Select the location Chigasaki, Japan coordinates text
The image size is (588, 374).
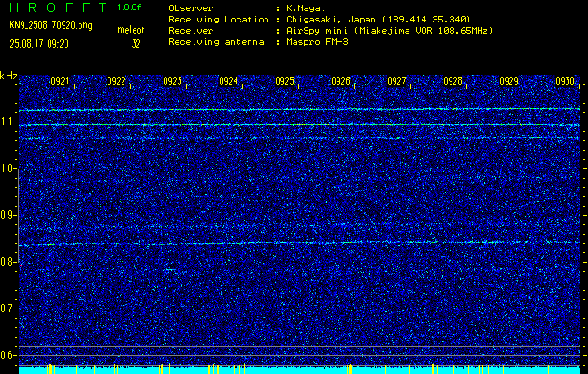[379, 19]
